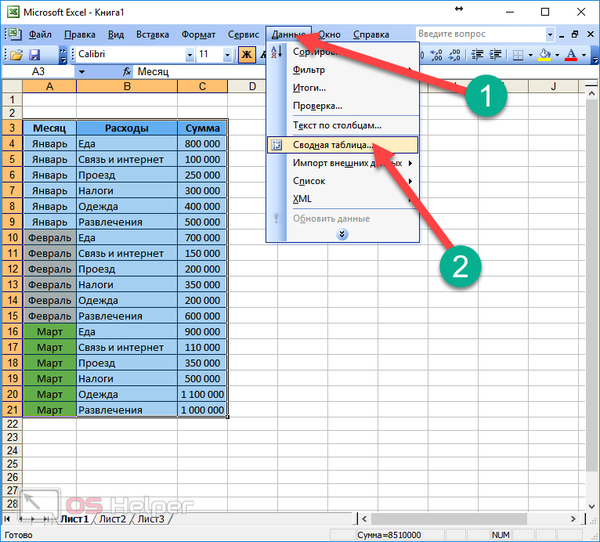Click the Excel workbook icon in menu bar

pos(14,34)
